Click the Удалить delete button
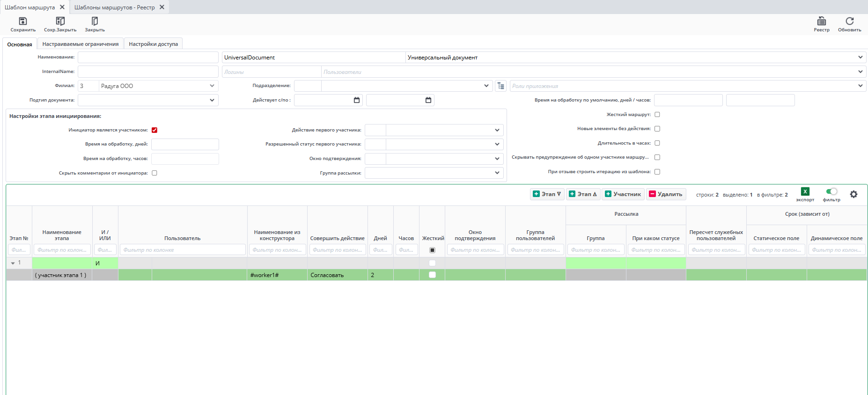The height and width of the screenshot is (395, 868). coord(666,194)
